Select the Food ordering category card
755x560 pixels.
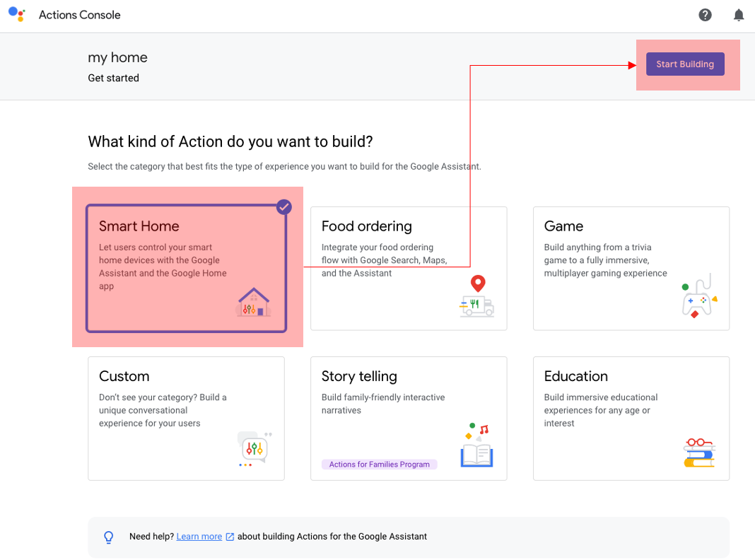409,269
